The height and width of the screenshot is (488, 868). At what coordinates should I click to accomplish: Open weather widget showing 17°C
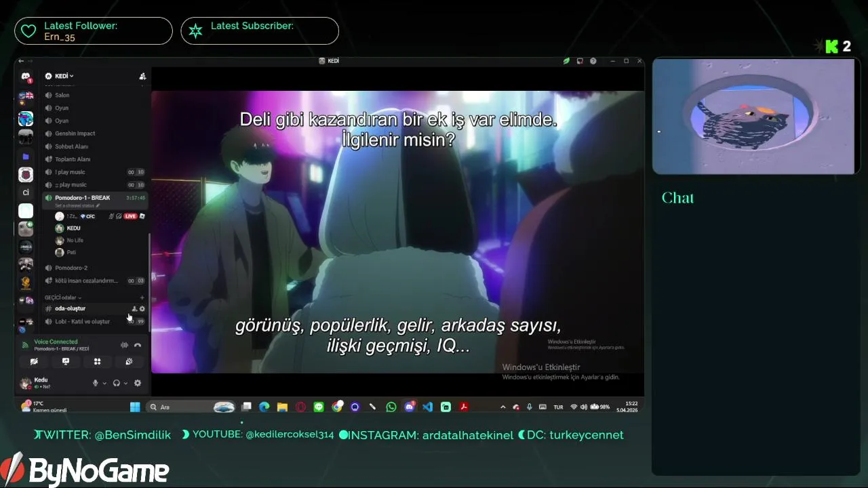pyautogui.click(x=44, y=407)
